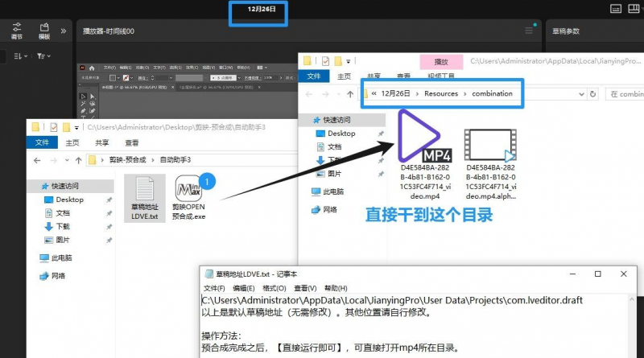Open recent locations dropdown in 自动助手3 window
Viewport: 644px width, 358px height.
[x=67, y=160]
